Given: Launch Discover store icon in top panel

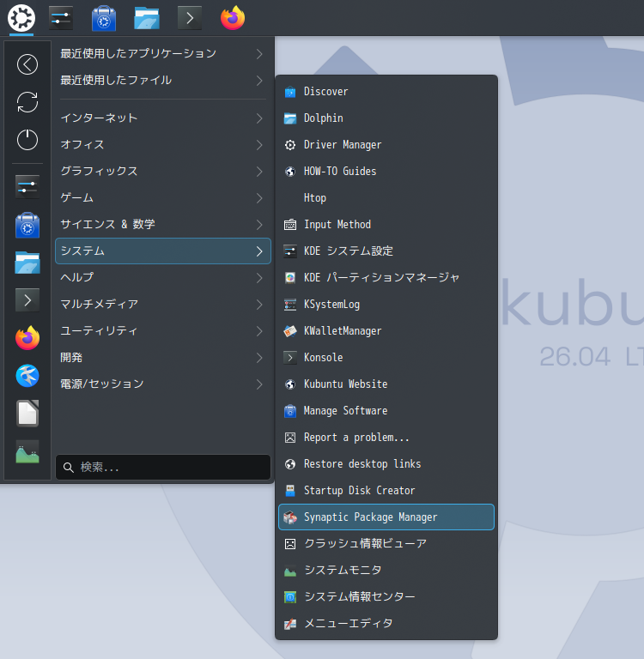Looking at the screenshot, I should (104, 18).
